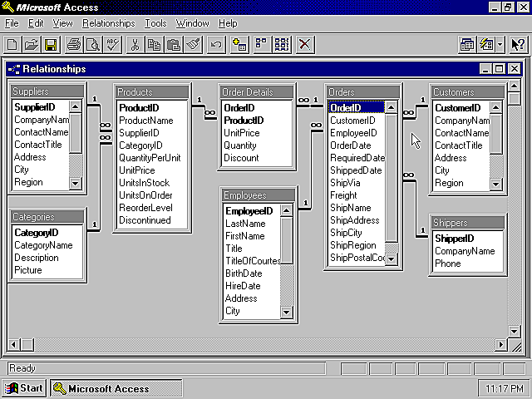Click the Open Database folder icon
The width and height of the screenshot is (532, 399).
click(x=32, y=45)
